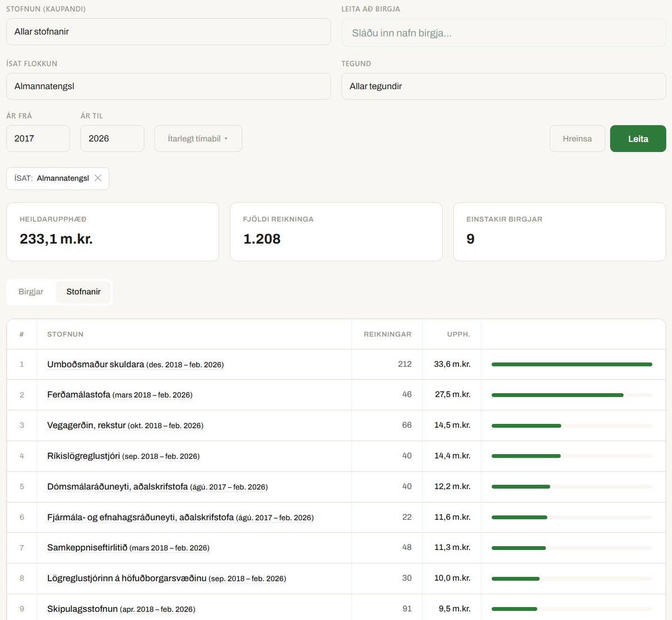The height and width of the screenshot is (620, 672).
Task: Sort by the Stofnun column header
Action: coord(65,334)
